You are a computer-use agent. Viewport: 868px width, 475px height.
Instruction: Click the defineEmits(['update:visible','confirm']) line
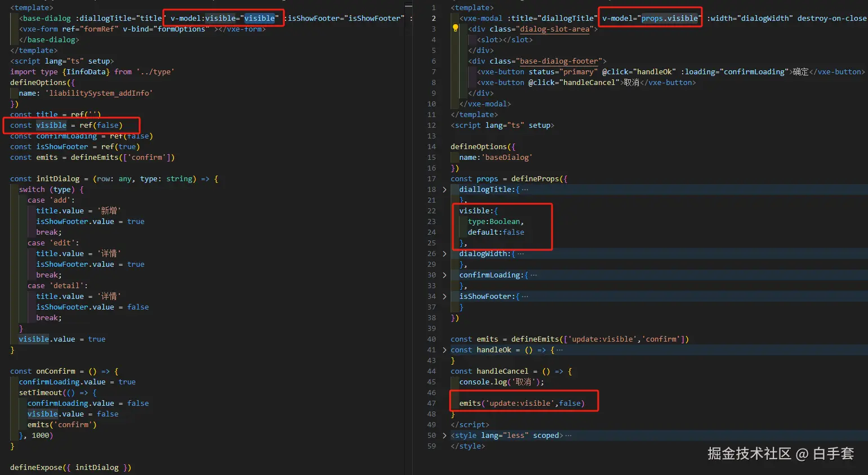click(x=569, y=339)
